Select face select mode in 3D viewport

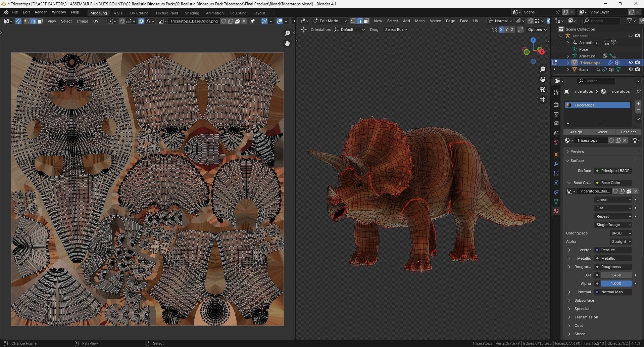pyautogui.click(x=366, y=21)
